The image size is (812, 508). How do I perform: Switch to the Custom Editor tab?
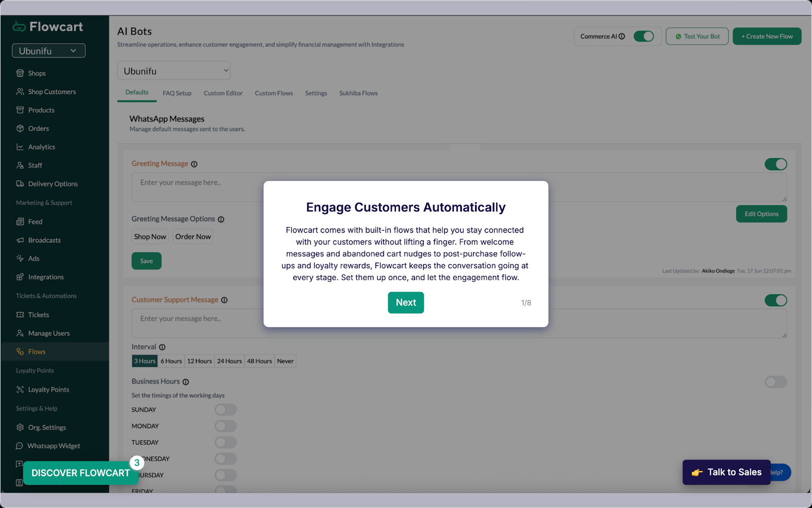click(223, 93)
